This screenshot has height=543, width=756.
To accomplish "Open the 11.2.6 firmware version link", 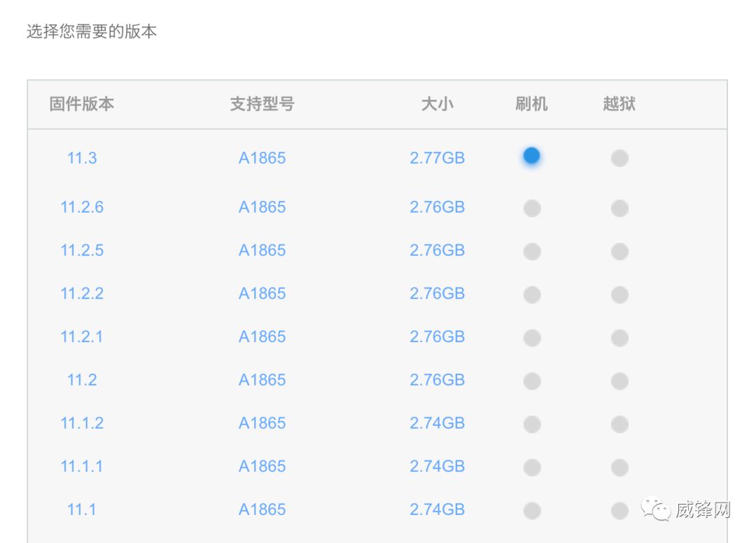I will (x=82, y=207).
